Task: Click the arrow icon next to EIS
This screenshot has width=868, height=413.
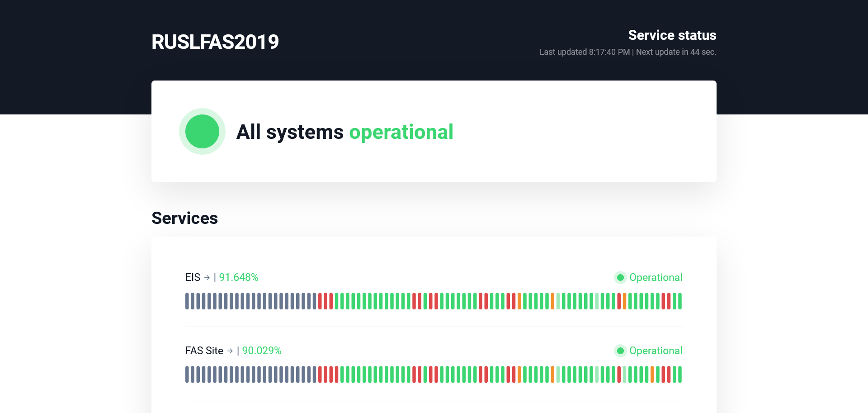Action: pos(207,278)
